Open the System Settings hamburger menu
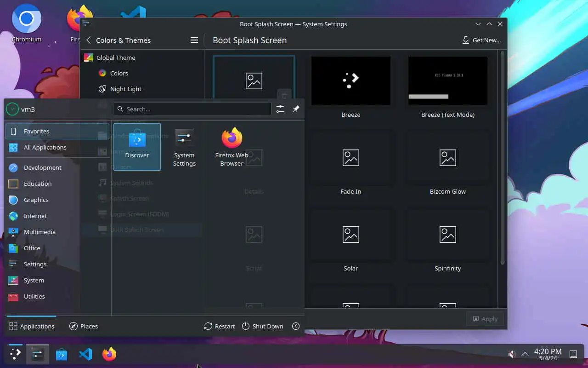588x368 pixels. (x=194, y=40)
